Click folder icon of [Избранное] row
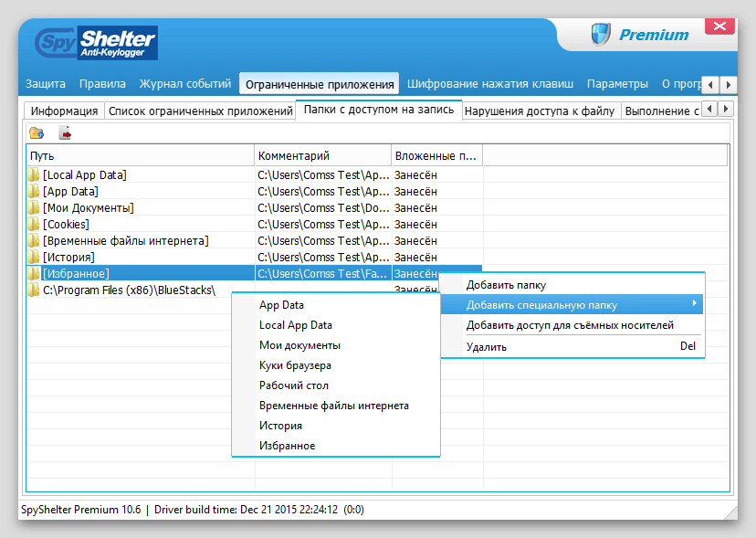This screenshot has width=756, height=538. [33, 273]
